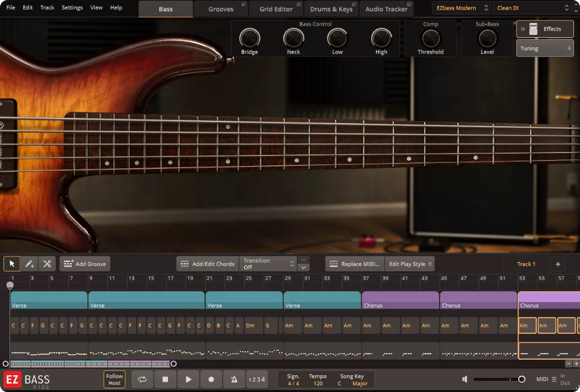This screenshot has width=580, height=392.
Task: Open the Settings menu
Action: coord(72,7)
